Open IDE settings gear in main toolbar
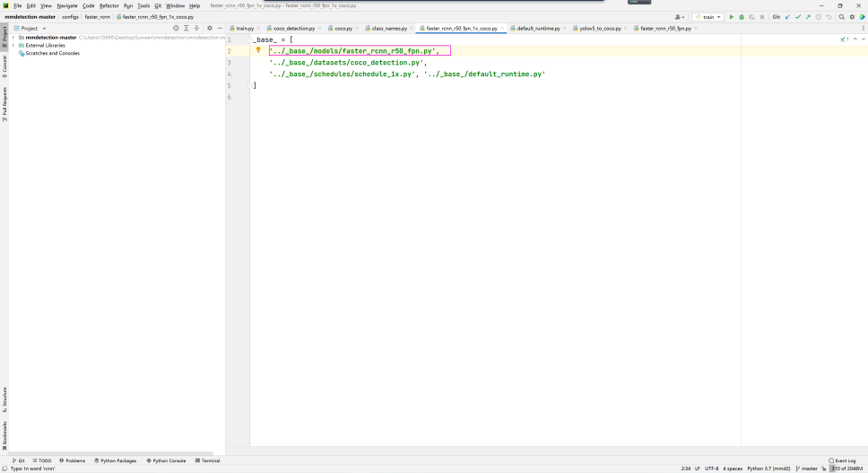 pyautogui.click(x=853, y=17)
